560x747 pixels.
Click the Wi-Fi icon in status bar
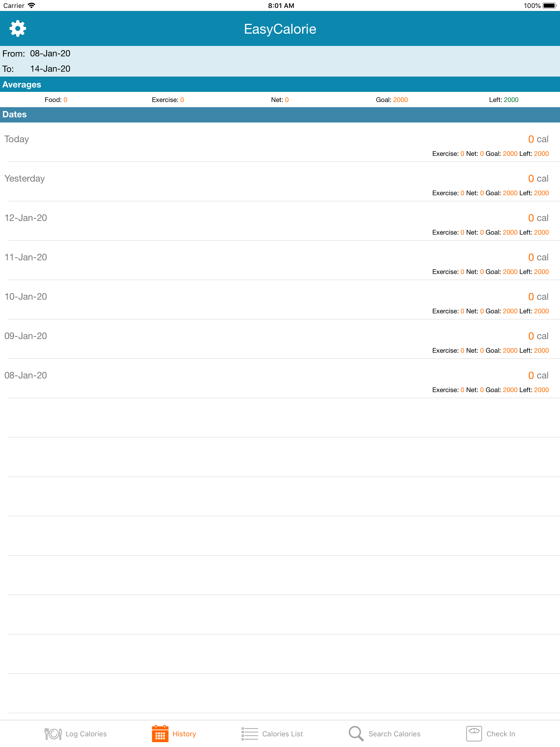[x=32, y=5]
